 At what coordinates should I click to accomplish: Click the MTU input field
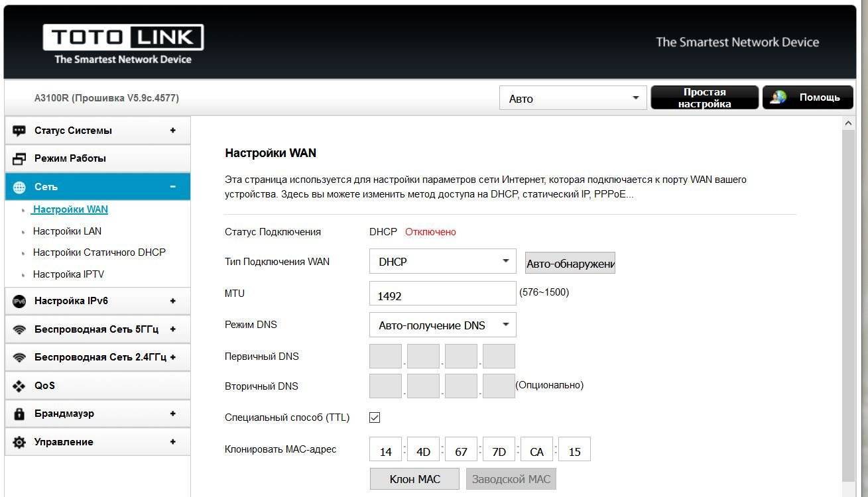[x=442, y=296]
